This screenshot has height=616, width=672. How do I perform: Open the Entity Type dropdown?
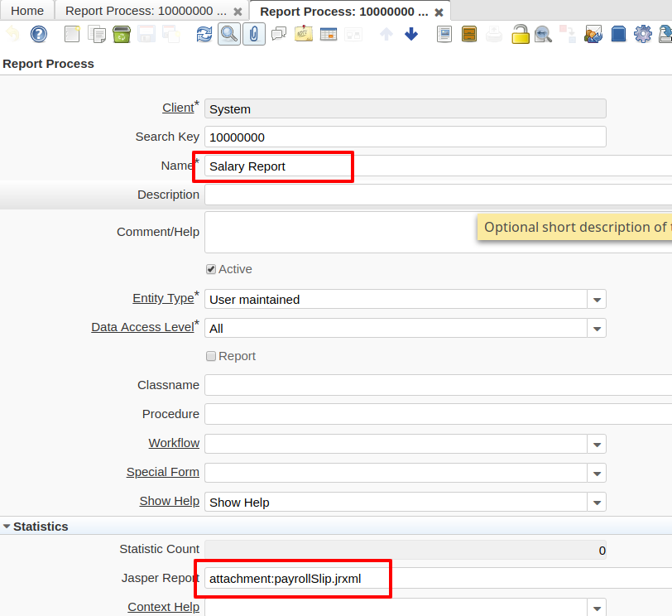(x=596, y=299)
